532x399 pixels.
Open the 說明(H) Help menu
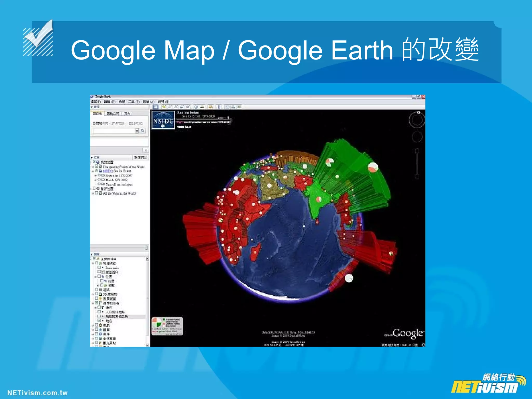point(163,102)
